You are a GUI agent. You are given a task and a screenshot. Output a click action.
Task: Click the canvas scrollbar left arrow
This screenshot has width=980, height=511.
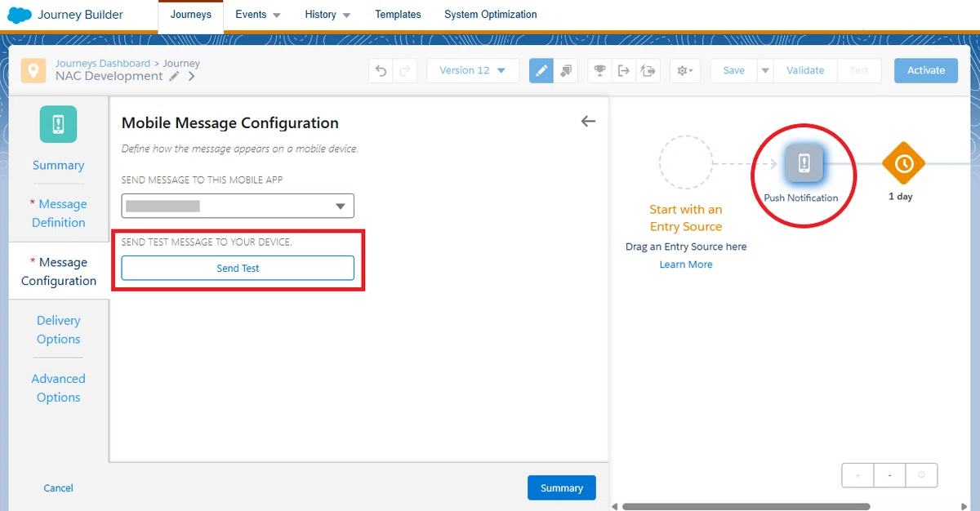614,506
